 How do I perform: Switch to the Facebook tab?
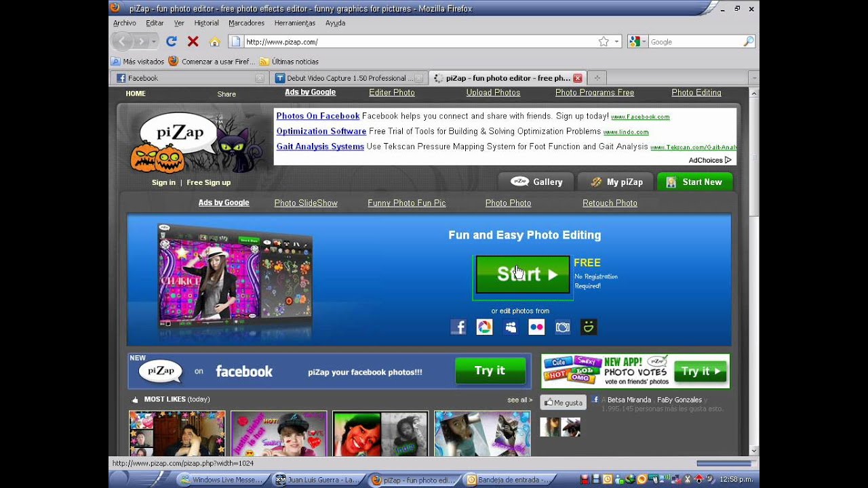(x=189, y=78)
